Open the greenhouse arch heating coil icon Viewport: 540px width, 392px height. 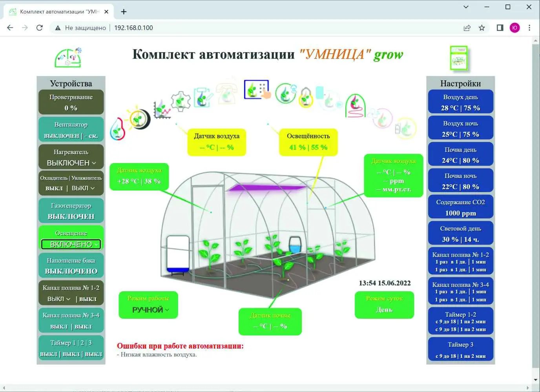pyautogui.click(x=355, y=105)
